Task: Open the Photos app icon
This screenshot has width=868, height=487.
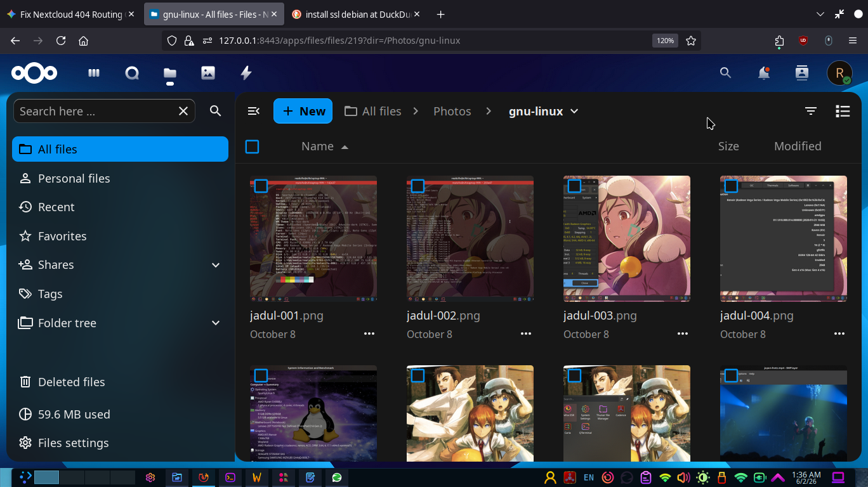Action: tap(208, 74)
